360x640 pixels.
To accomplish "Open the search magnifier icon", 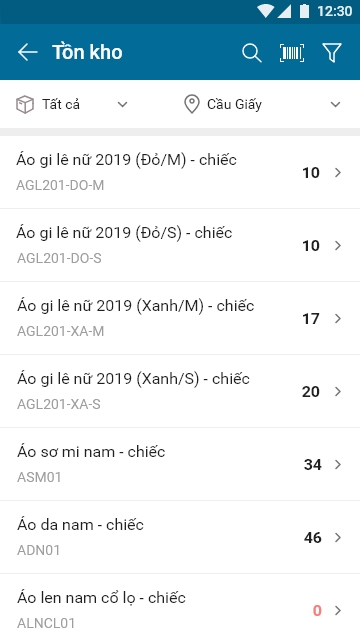I will click(251, 53).
